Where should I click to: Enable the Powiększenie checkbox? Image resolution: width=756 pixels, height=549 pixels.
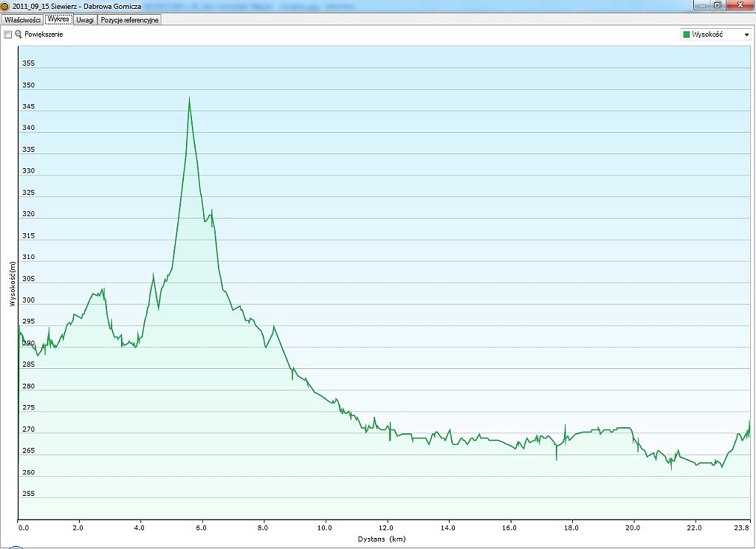(x=8, y=35)
